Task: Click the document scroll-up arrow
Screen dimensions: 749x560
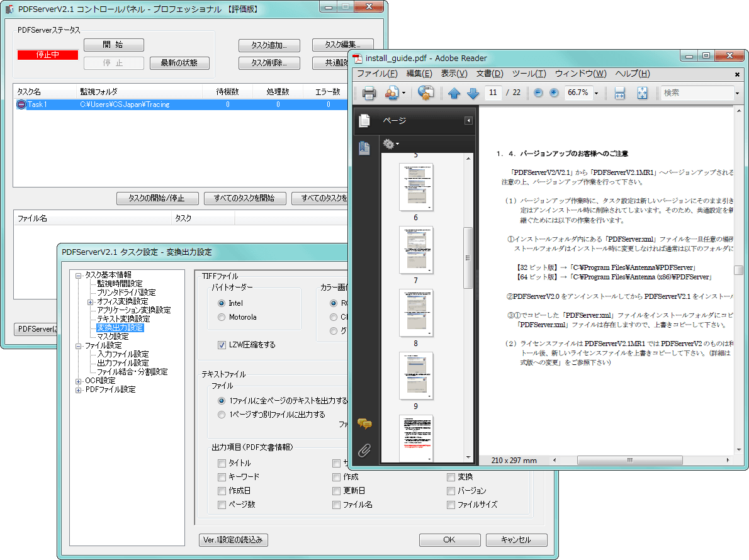Action: coord(739,111)
